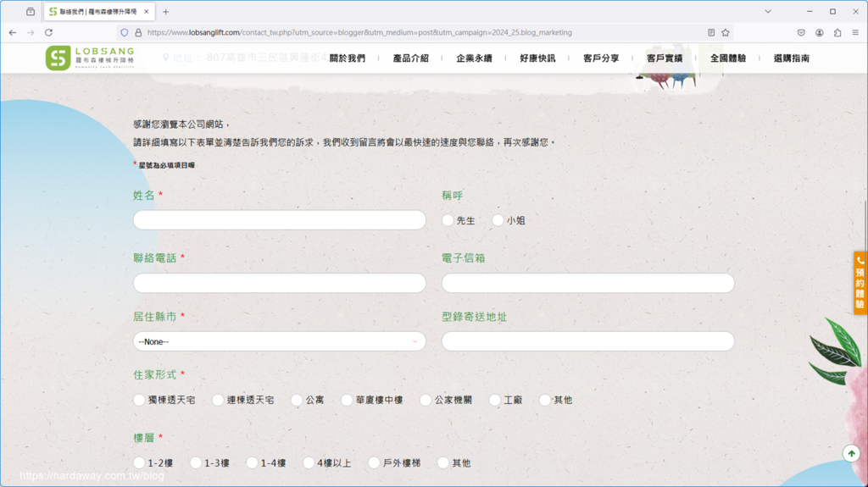The width and height of the screenshot is (868, 487).
Task: Select 戶外樓梯 floor option
Action: tap(374, 462)
